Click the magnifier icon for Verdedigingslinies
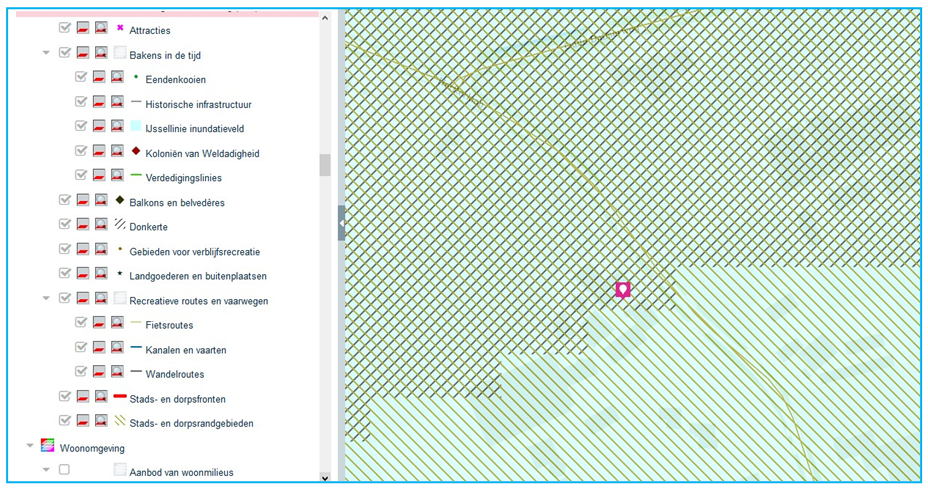The image size is (928, 491). click(117, 176)
